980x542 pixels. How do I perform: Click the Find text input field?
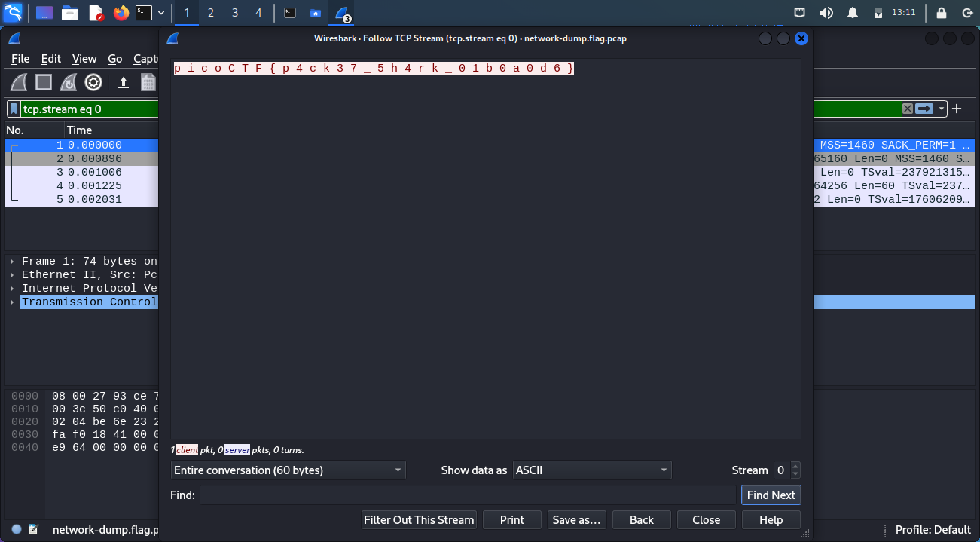pyautogui.click(x=468, y=495)
